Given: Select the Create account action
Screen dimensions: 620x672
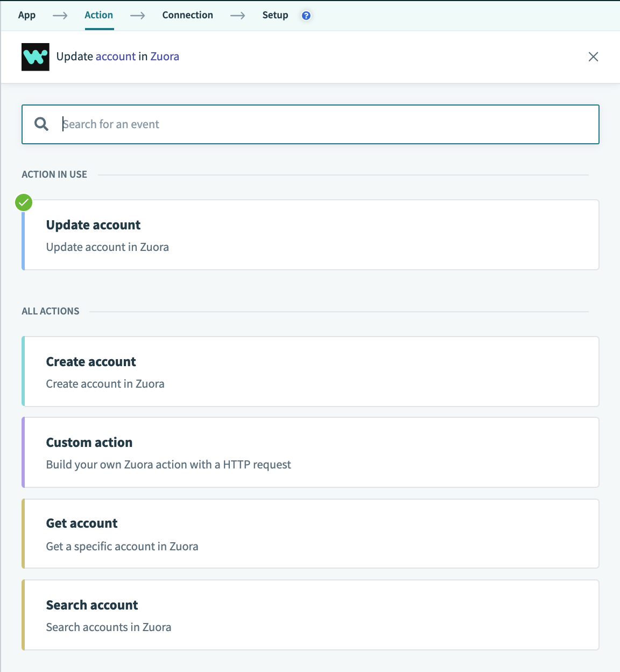Looking at the screenshot, I should (310, 372).
